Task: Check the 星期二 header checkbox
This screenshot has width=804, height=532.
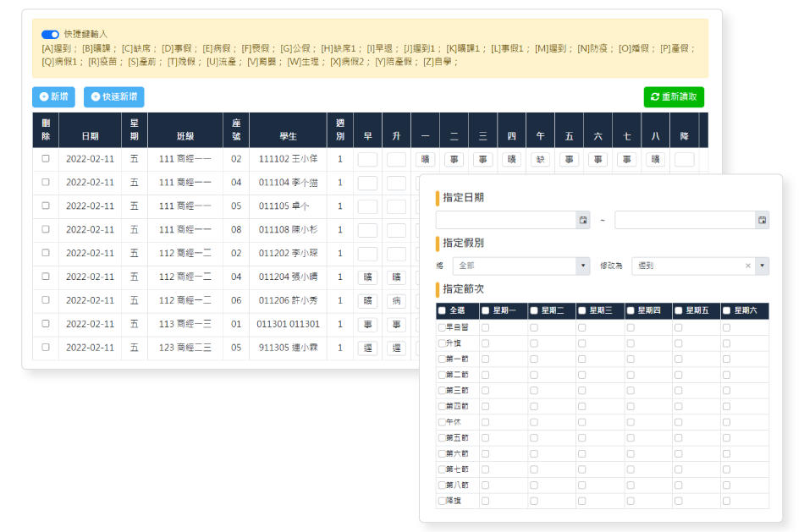Action: click(534, 310)
